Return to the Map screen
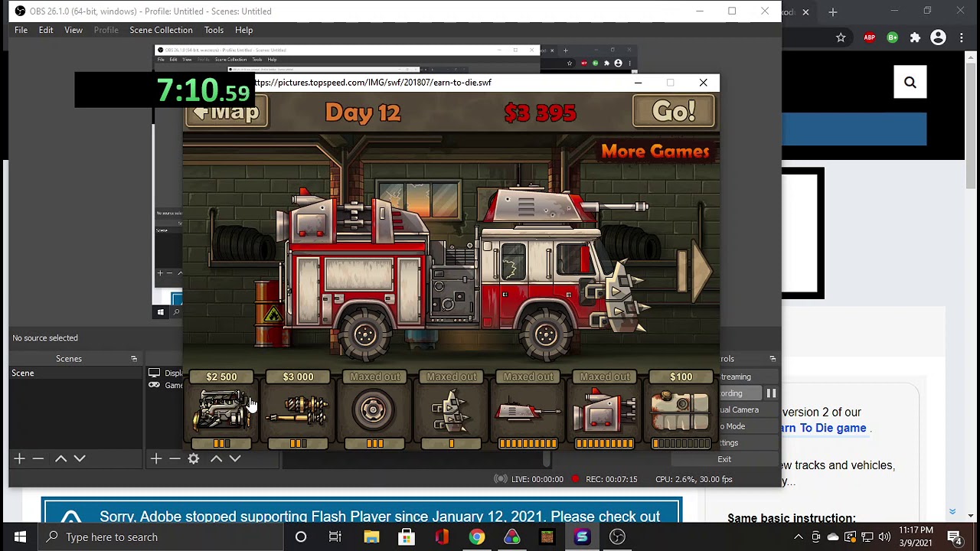This screenshot has width=980, height=551. (x=227, y=112)
